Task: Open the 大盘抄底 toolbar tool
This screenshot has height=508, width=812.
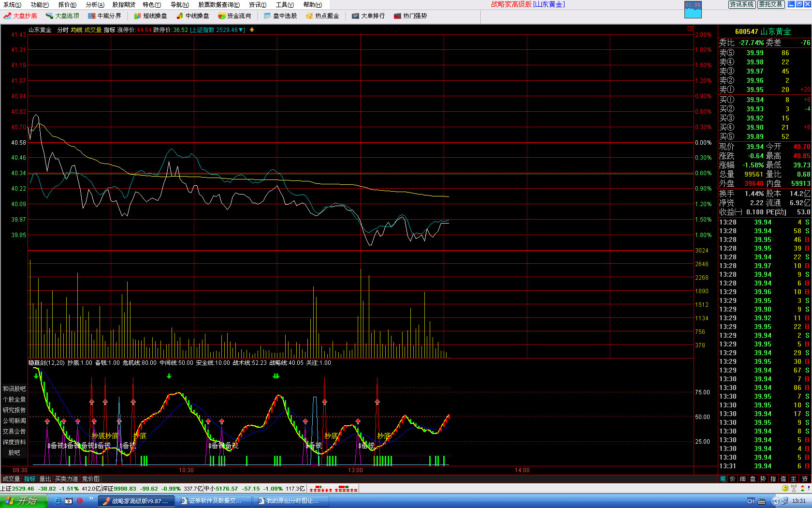Action: [20, 16]
